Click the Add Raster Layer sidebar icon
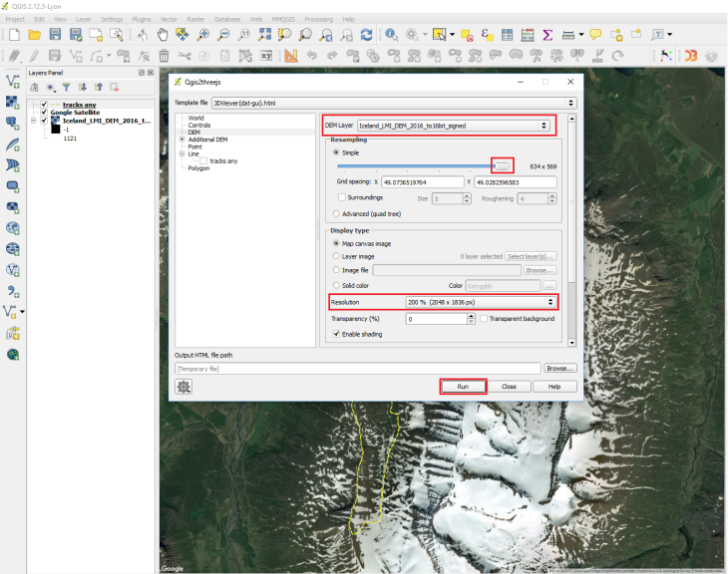Viewport: 728px width, 574px height. click(13, 102)
